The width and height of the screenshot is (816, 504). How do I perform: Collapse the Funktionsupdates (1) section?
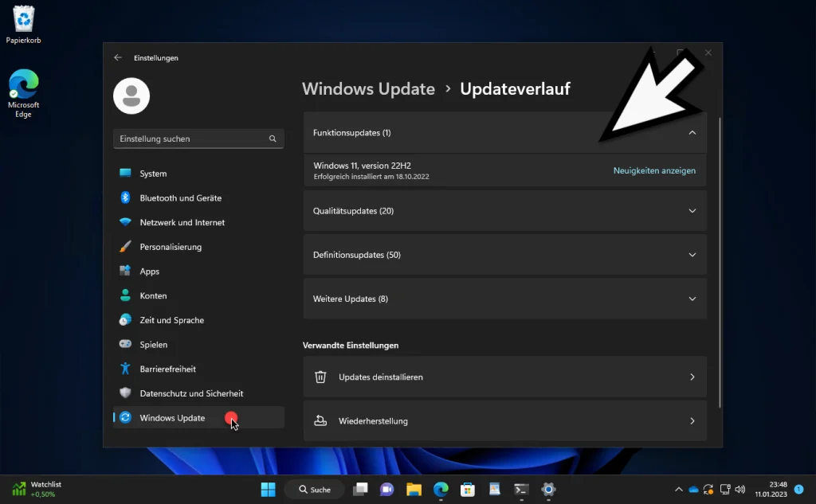pyautogui.click(x=504, y=133)
